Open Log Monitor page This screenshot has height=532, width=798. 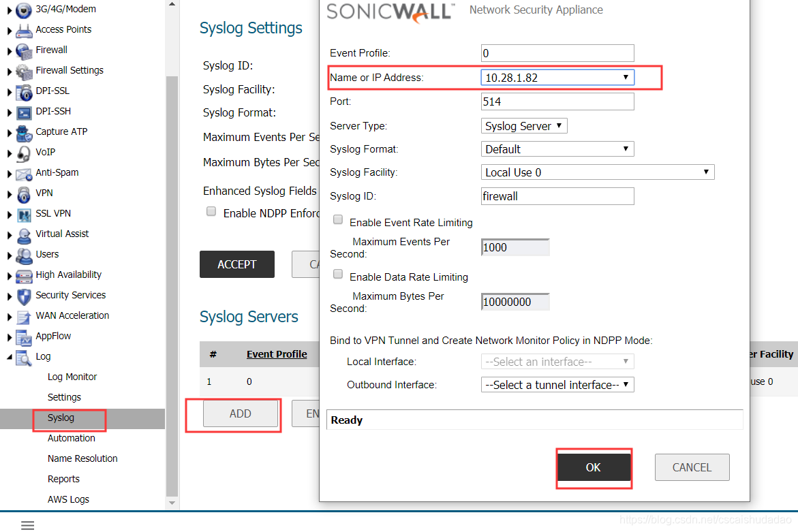(x=72, y=377)
